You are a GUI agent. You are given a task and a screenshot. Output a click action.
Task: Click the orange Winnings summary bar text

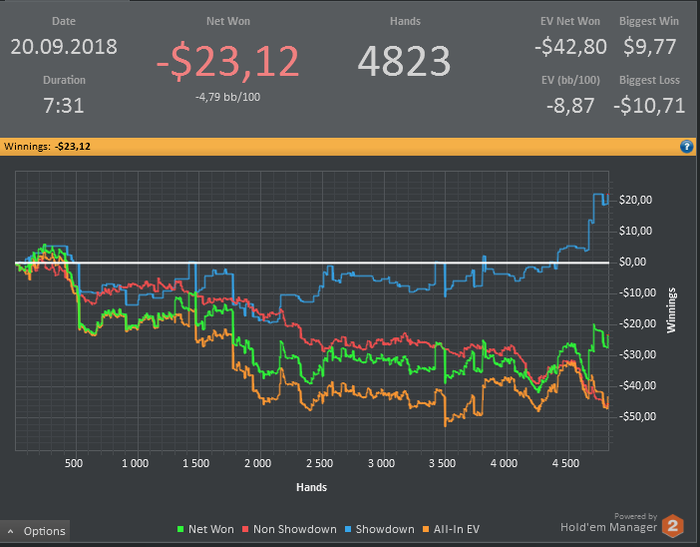47,146
